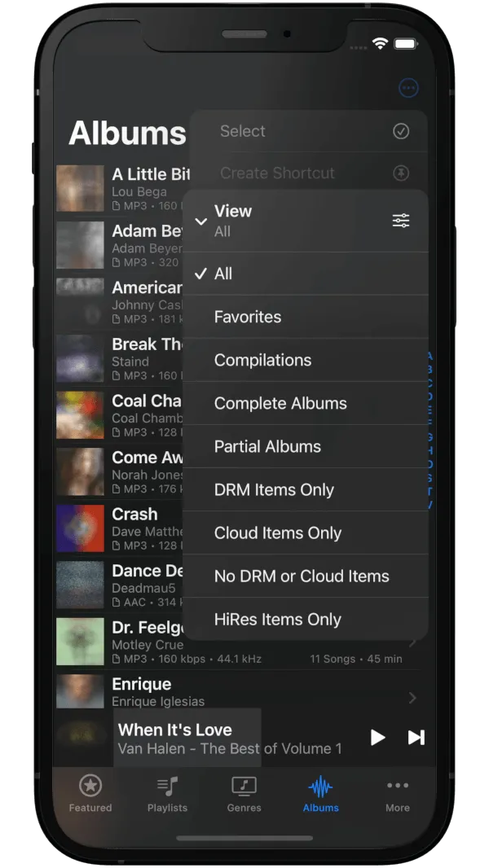Open the Adam Beyer album cover
The image size is (489, 868).
click(x=81, y=244)
